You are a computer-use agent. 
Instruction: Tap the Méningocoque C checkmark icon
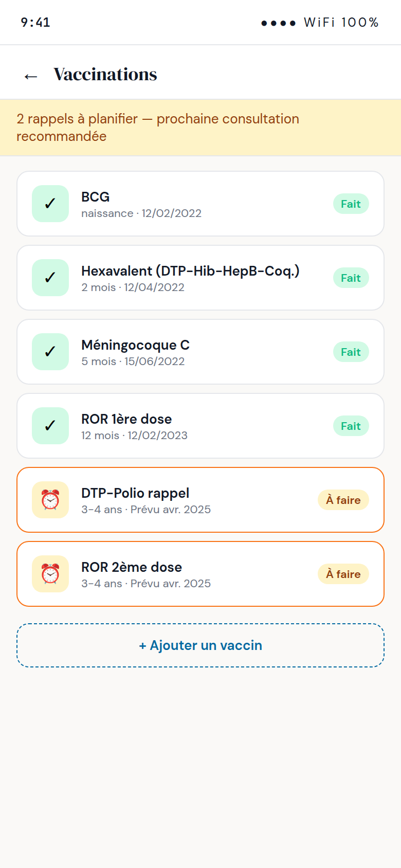50,352
